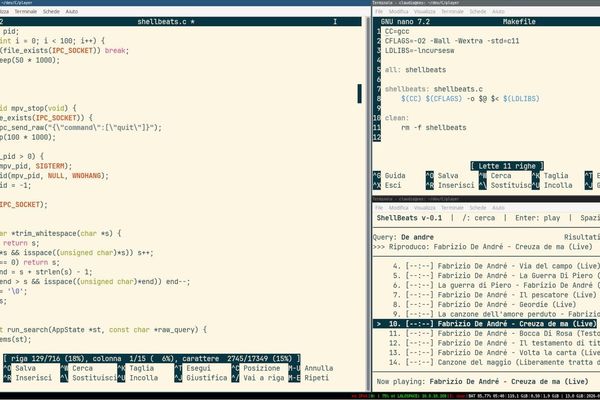The image size is (600, 400).
Task: Click the LDLIBS=-lncursesw line
Action: [x=419, y=51]
